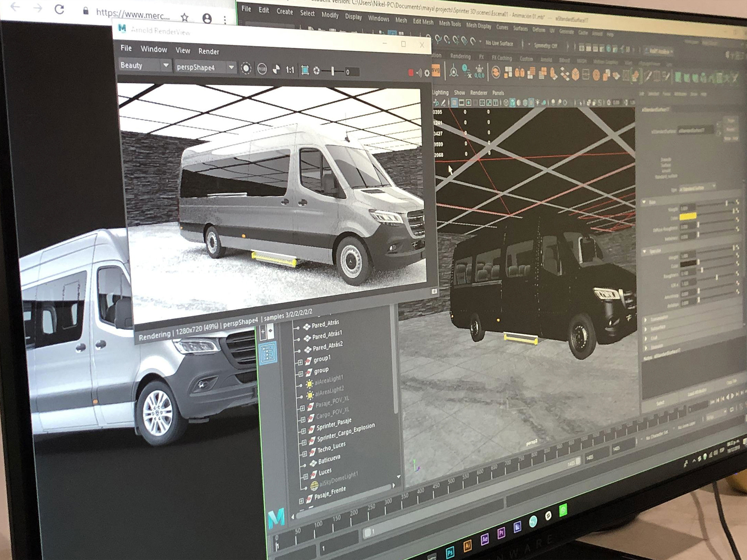Select aiSkyDomeLight1 in the outliner

click(338, 480)
